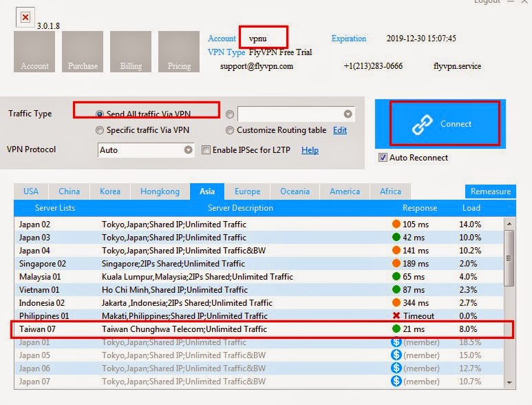Image resolution: width=532 pixels, height=405 pixels.
Task: Open the Pricing tile button
Action: click(179, 52)
